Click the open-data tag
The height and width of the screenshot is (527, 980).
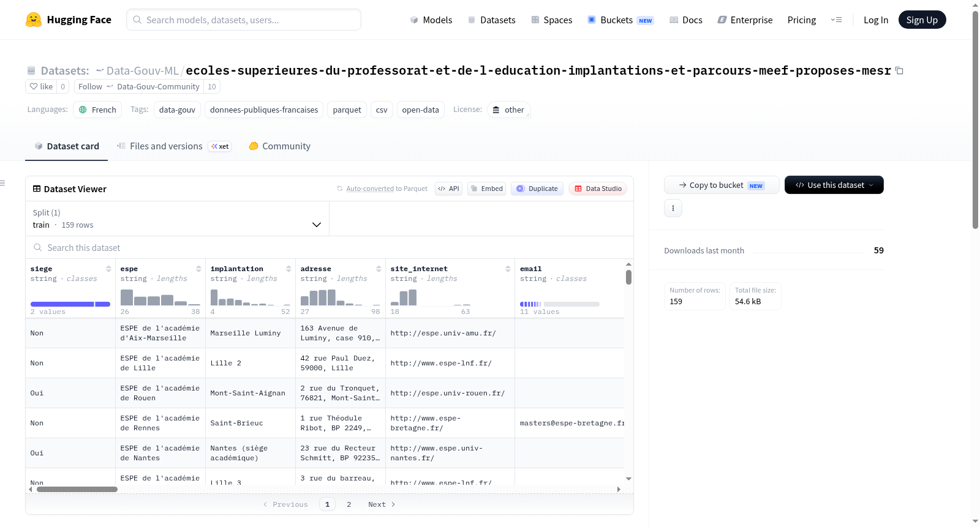[420, 110]
